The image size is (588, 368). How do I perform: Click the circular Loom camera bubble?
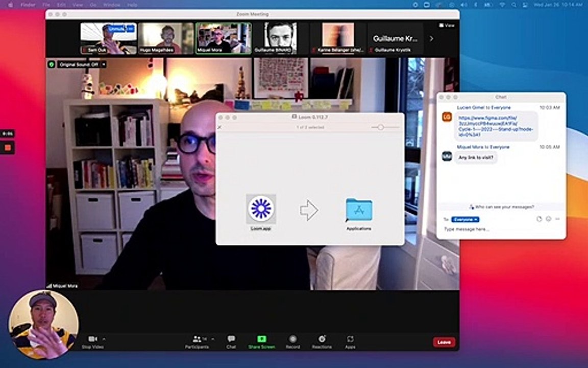[x=43, y=325]
